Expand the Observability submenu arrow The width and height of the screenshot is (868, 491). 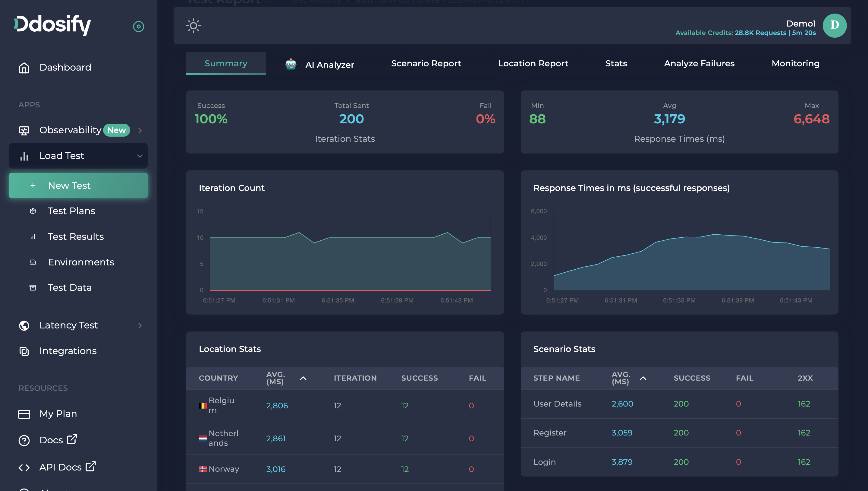tap(140, 131)
